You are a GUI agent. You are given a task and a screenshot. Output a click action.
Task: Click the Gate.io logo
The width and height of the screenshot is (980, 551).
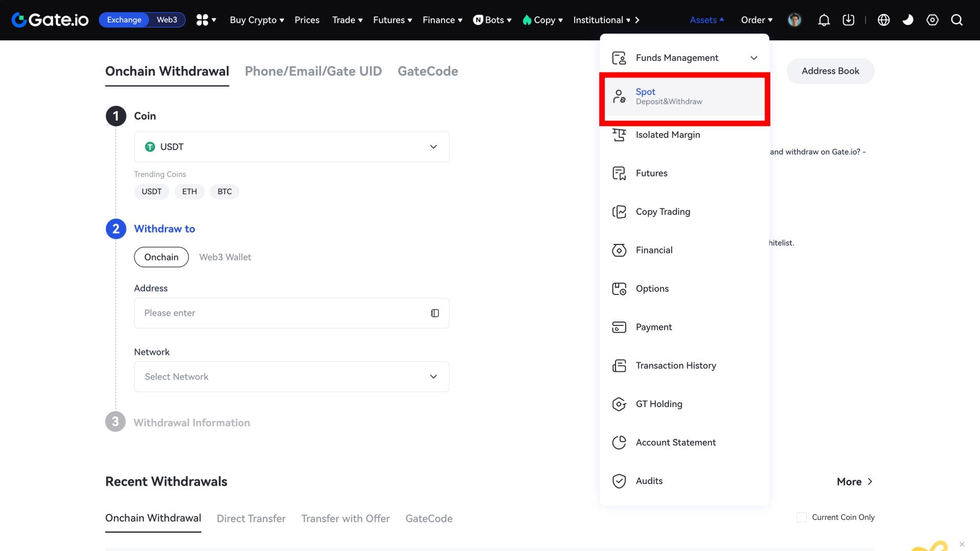pos(50,20)
